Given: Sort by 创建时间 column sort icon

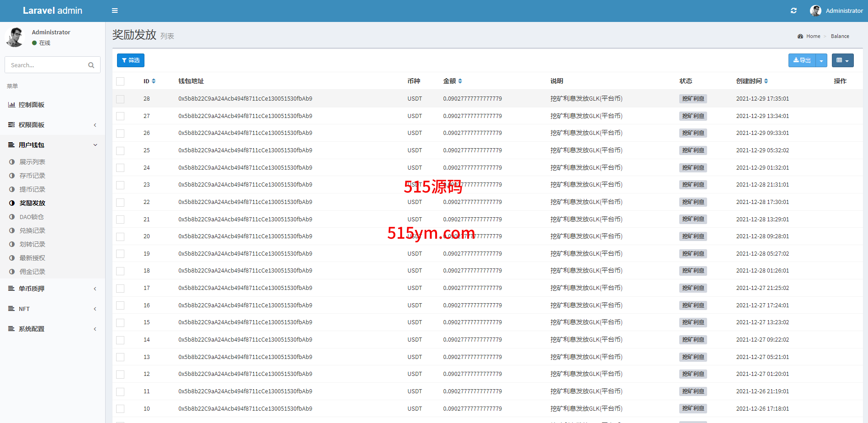Looking at the screenshot, I should [x=766, y=81].
